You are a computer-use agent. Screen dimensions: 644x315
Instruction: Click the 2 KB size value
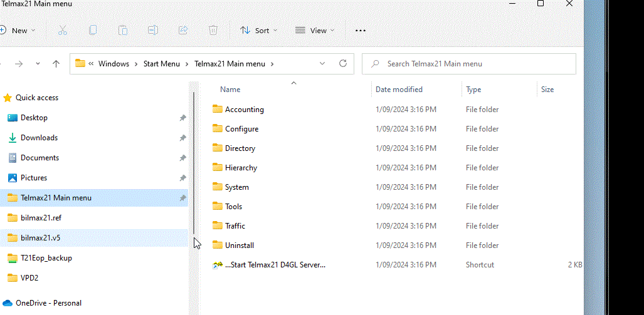coord(575,265)
